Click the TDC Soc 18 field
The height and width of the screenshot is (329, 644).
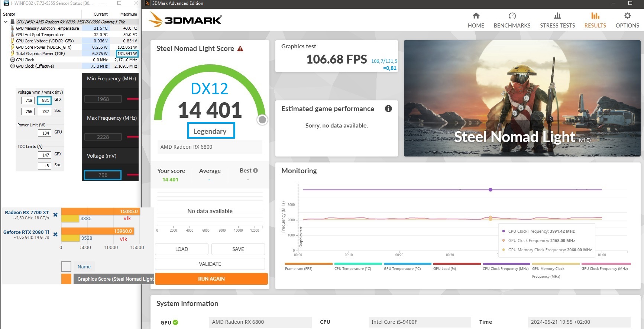pos(44,166)
